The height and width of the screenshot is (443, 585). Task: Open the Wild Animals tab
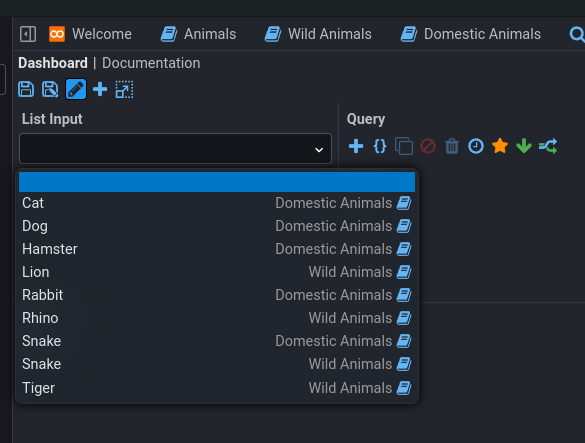click(318, 34)
